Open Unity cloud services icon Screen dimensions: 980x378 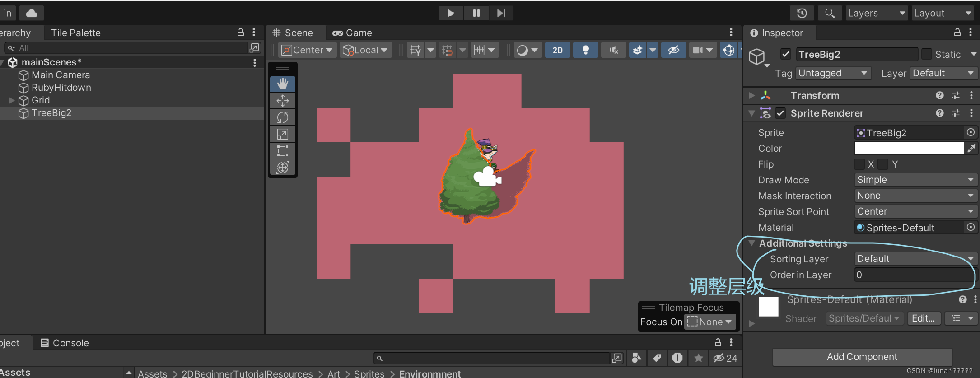[x=32, y=13]
